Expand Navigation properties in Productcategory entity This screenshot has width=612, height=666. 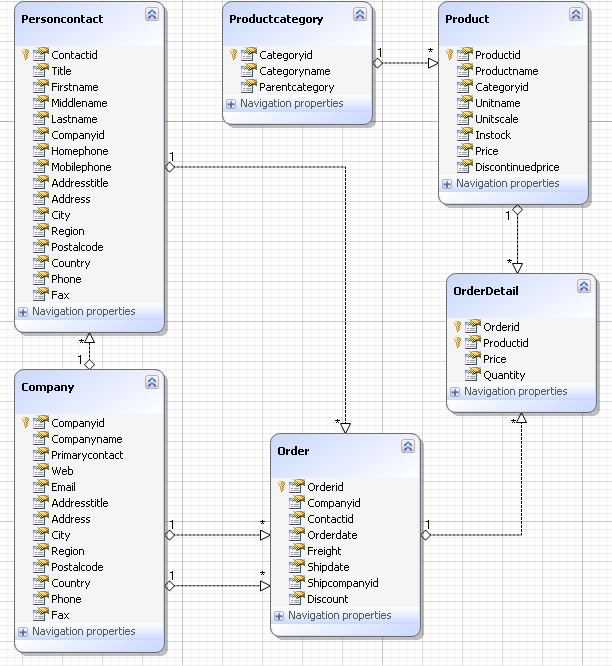tap(231, 103)
